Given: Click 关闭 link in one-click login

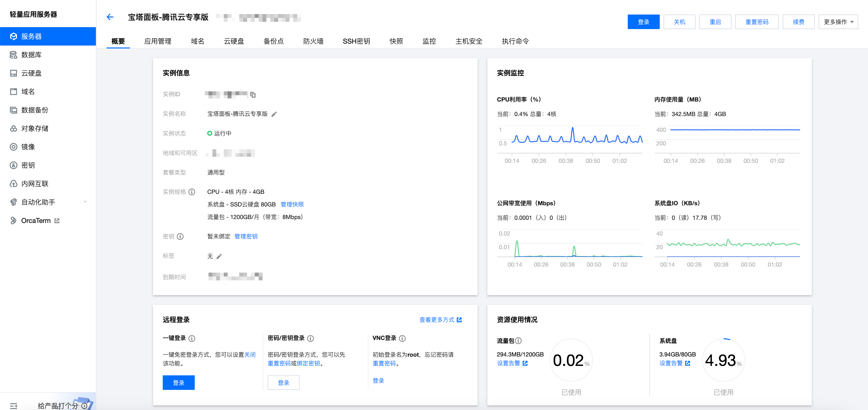Looking at the screenshot, I should coord(250,355).
